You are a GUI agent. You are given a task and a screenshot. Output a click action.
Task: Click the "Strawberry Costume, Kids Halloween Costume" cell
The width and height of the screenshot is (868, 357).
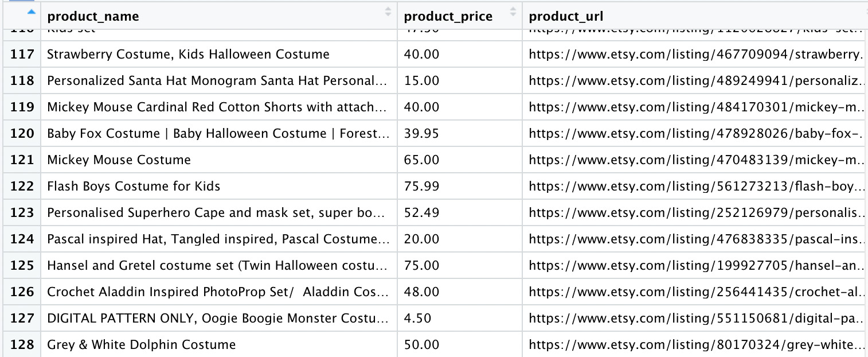219,55
